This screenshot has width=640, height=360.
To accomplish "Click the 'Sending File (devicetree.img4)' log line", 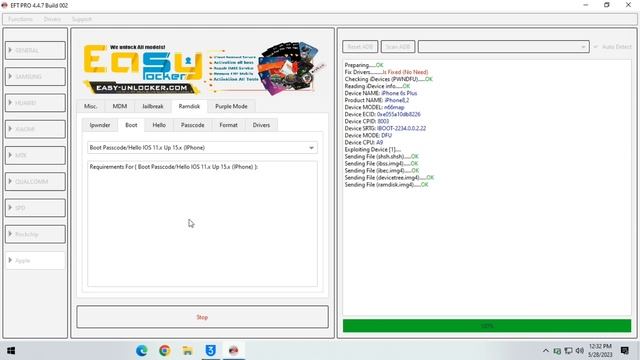I will pos(389,178).
